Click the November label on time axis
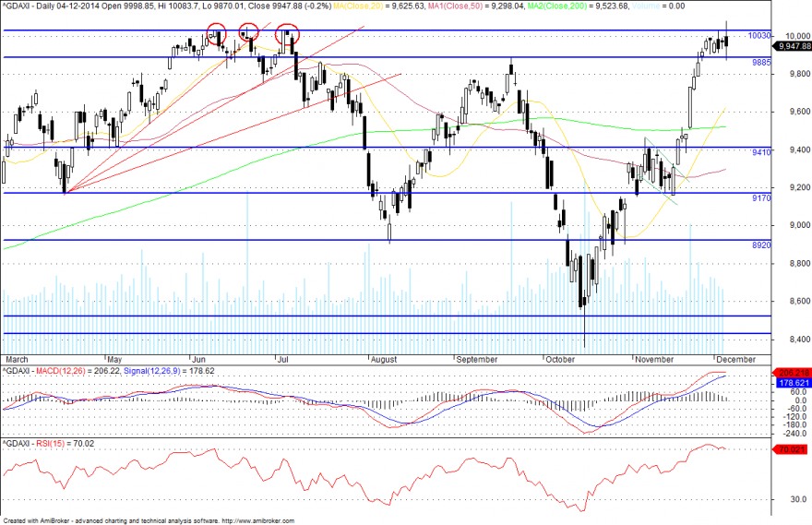 click(x=654, y=359)
